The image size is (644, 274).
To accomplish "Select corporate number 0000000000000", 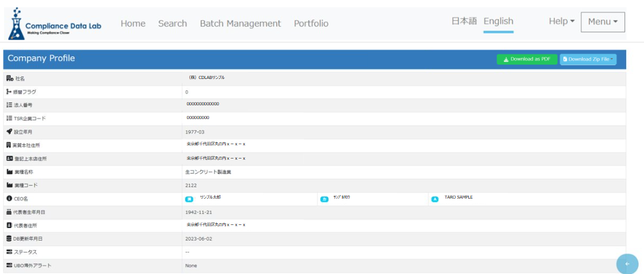I will [x=203, y=104].
